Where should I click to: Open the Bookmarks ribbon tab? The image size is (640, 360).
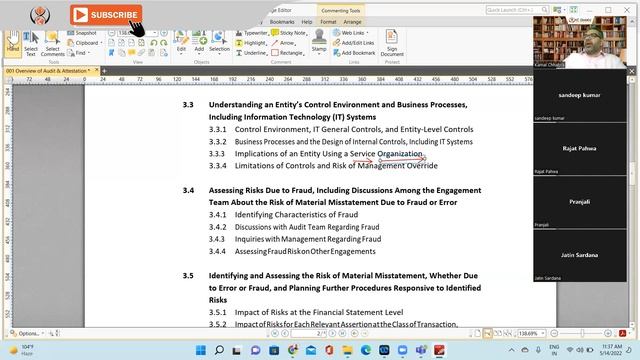(x=282, y=22)
